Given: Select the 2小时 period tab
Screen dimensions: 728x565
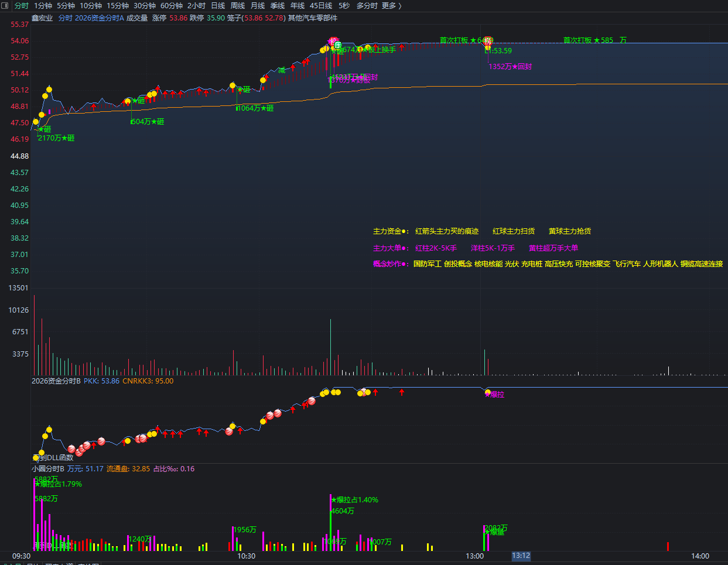Looking at the screenshot, I should coord(197,6).
